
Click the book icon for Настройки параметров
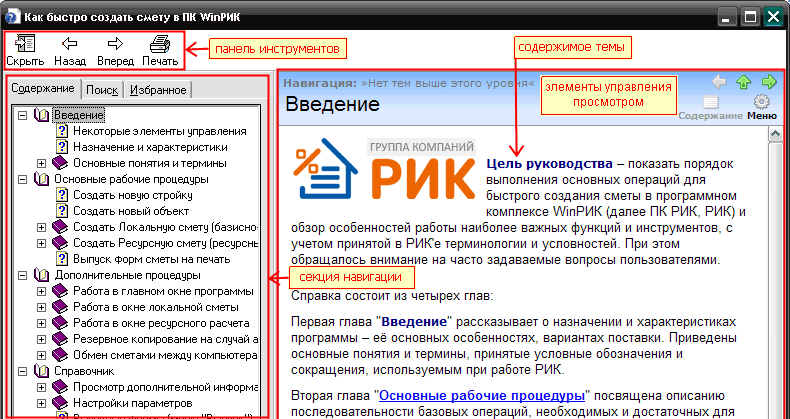pos(60,403)
